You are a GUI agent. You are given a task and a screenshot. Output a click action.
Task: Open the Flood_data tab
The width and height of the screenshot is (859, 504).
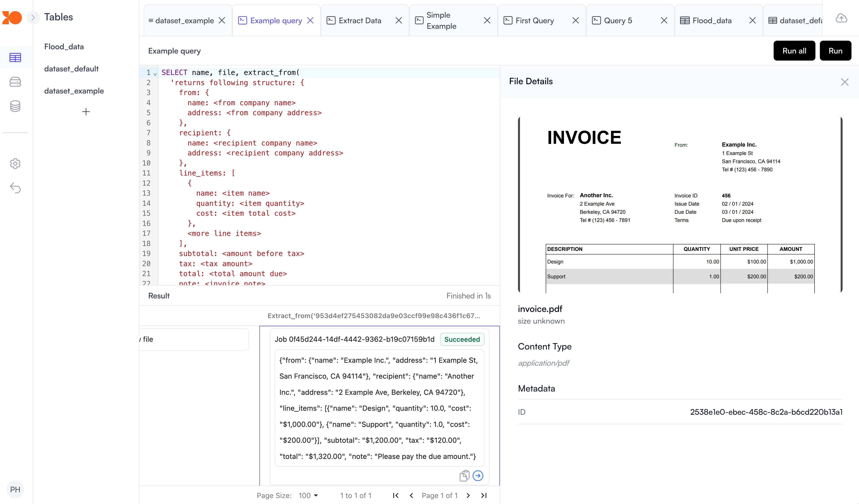(712, 21)
